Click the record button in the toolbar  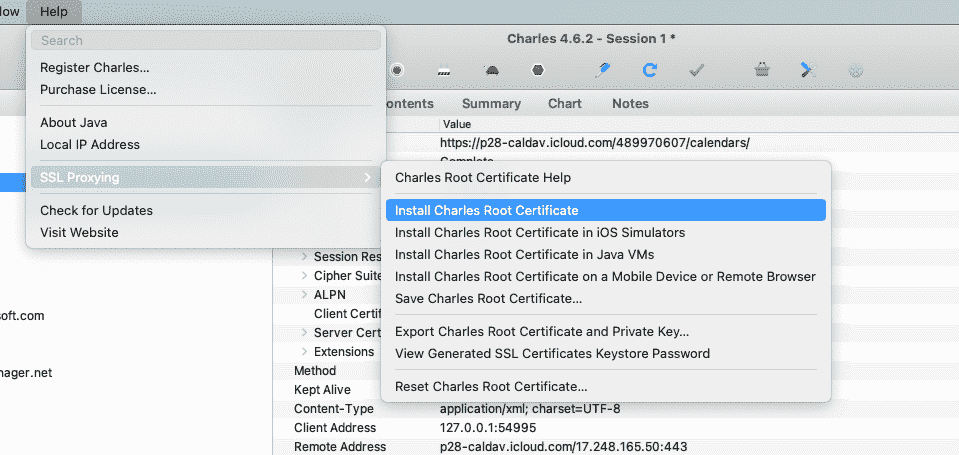pos(397,70)
